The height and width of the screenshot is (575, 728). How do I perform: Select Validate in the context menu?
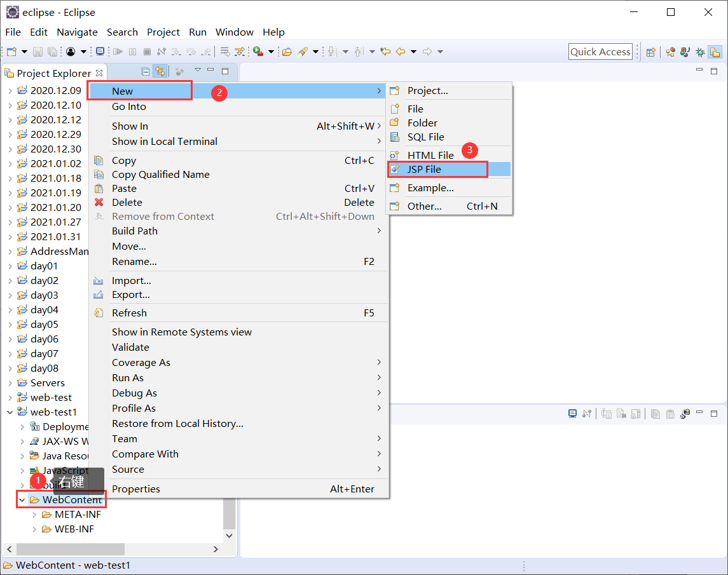coord(238,347)
